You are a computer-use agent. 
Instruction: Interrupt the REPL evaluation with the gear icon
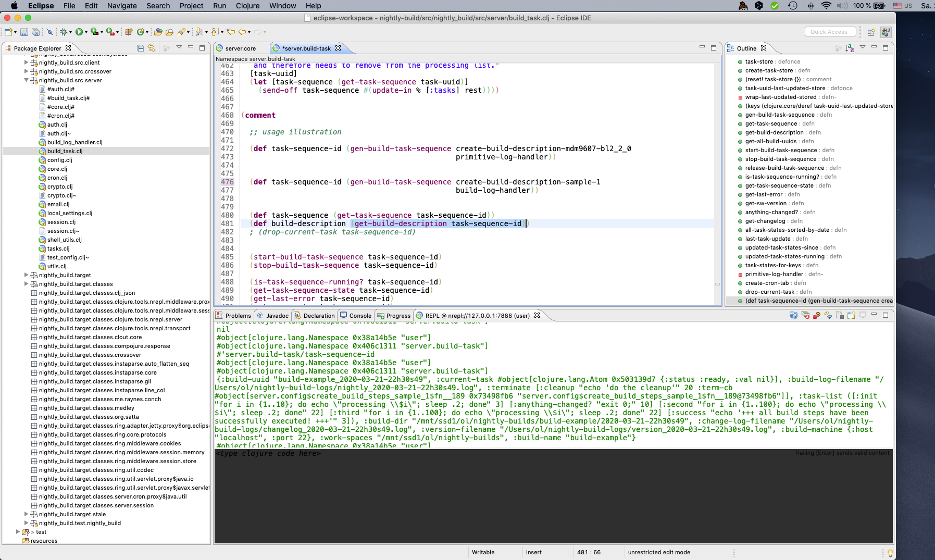click(816, 315)
